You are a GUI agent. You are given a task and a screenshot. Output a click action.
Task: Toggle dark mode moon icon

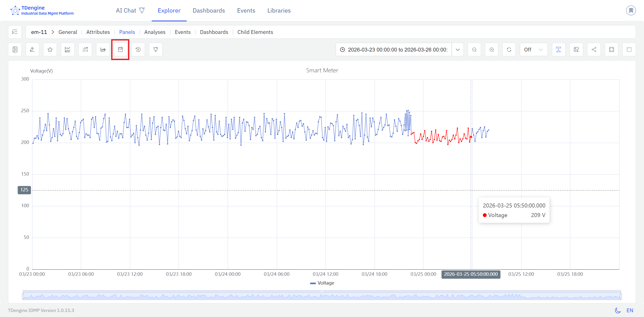618,310
